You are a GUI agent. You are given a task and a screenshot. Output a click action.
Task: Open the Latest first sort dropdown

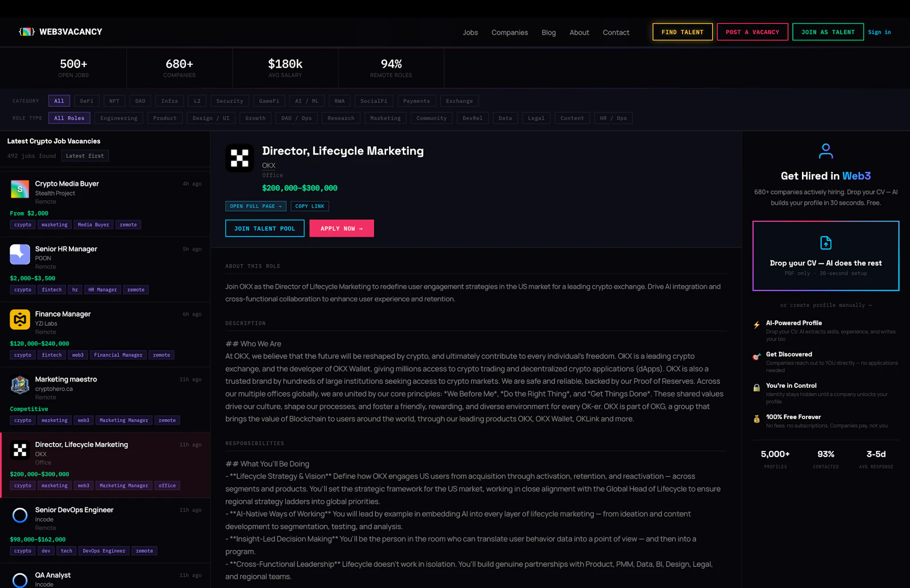(85, 156)
